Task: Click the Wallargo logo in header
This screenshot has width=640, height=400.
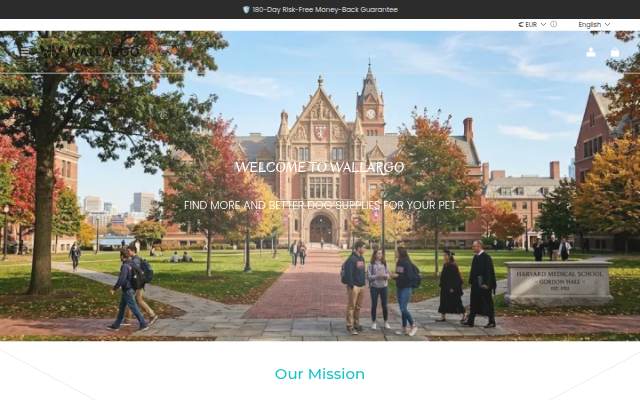Action: [91, 52]
